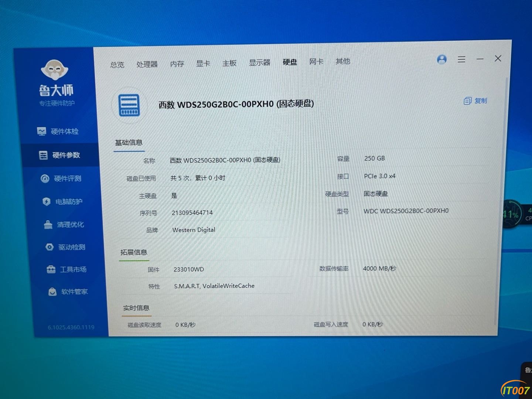This screenshot has width=532, height=399.
Task: Open the 显卡 graphics card tab
Action: pos(203,64)
